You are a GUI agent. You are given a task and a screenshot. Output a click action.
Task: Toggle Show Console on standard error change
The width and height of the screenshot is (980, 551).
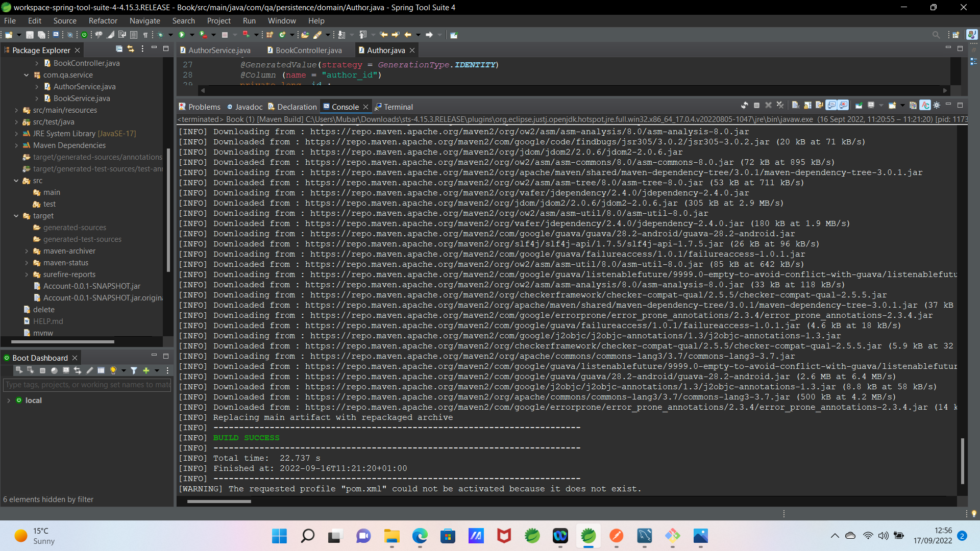pyautogui.click(x=843, y=105)
